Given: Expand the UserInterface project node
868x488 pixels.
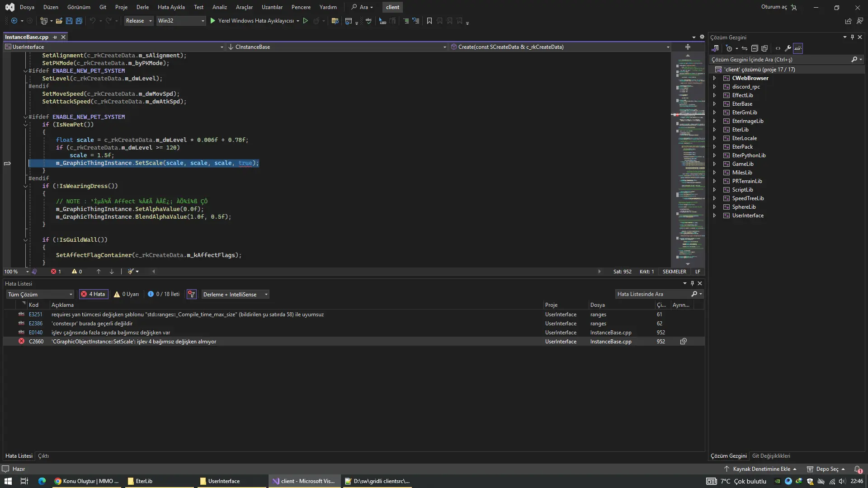Looking at the screenshot, I should tap(714, 216).
